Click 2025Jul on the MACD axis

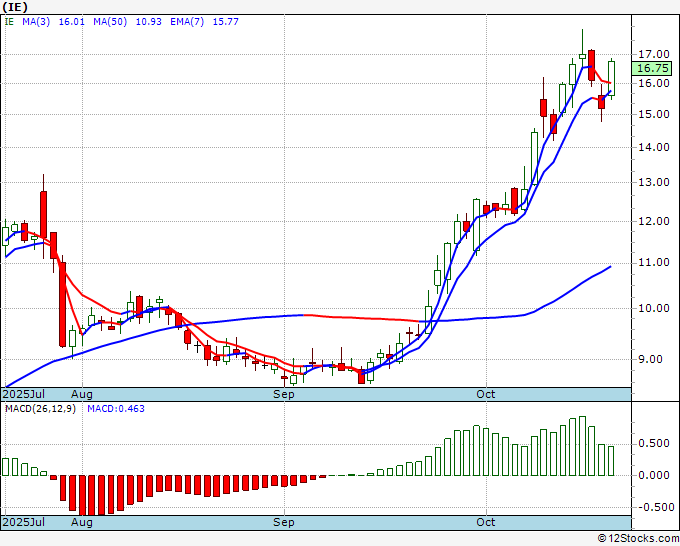coord(24,522)
